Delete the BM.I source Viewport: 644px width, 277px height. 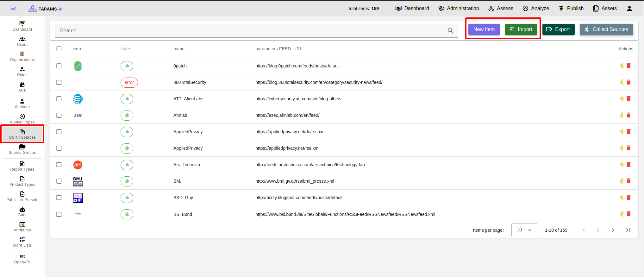tap(628, 181)
